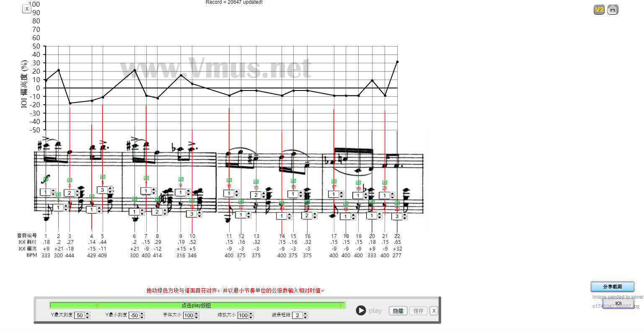Click the 分享截图 share screenshot button
The image size is (644, 331).
(x=612, y=287)
